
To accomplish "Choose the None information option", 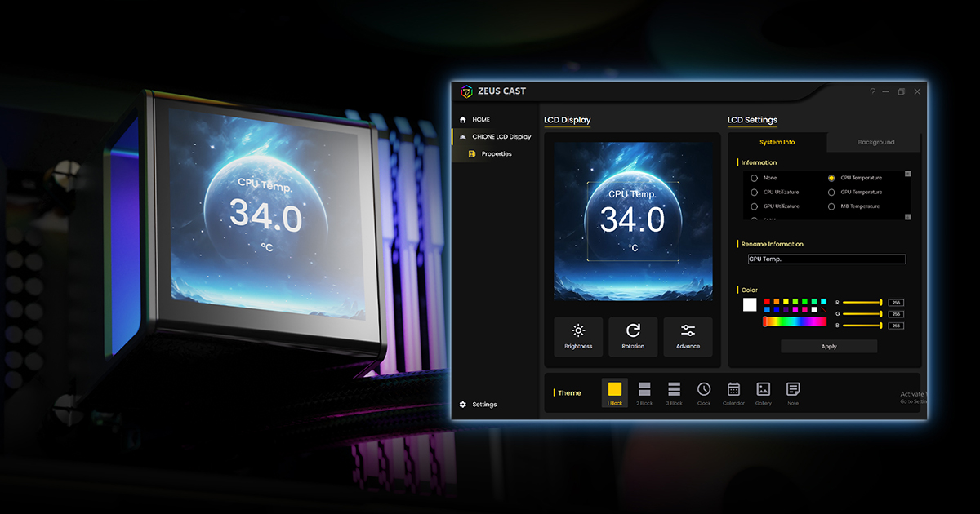I will (754, 178).
